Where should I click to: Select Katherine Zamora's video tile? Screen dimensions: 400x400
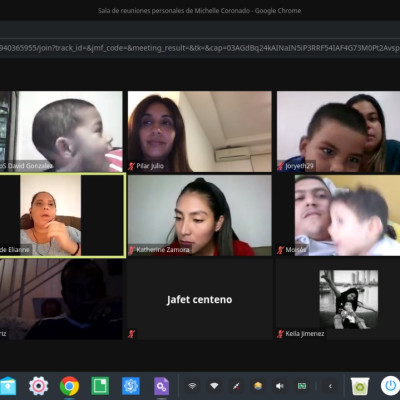coord(200,215)
